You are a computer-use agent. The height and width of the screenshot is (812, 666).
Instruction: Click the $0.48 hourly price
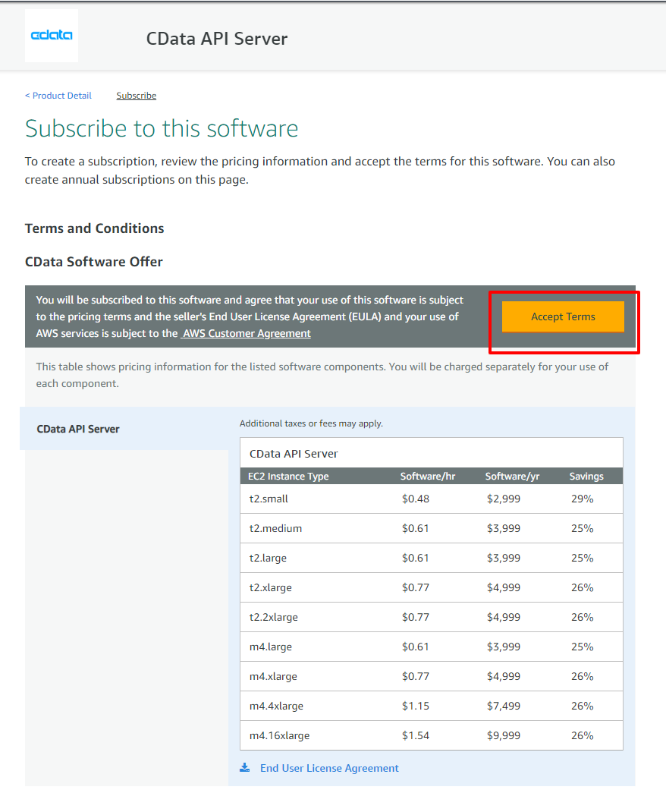tap(416, 499)
